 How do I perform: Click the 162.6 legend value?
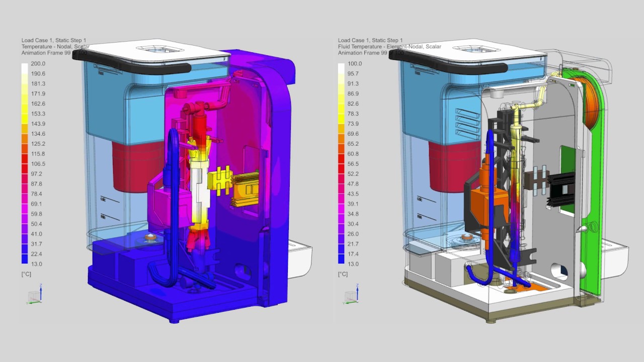click(38, 104)
